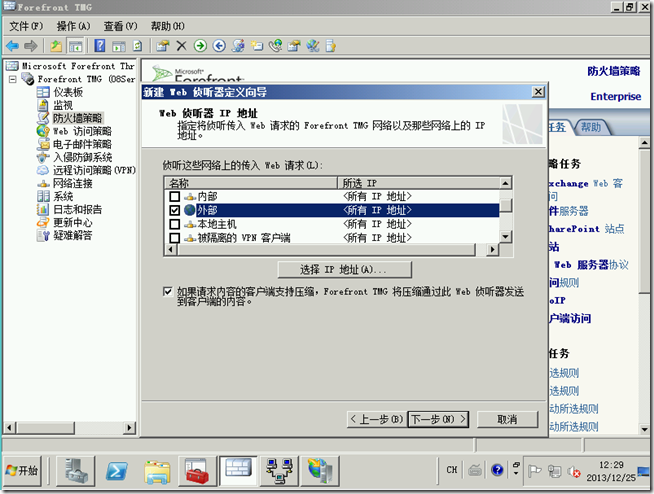This screenshot has width=654, height=494.
Task: Click the network list scroll-down arrow
Action: [505, 237]
